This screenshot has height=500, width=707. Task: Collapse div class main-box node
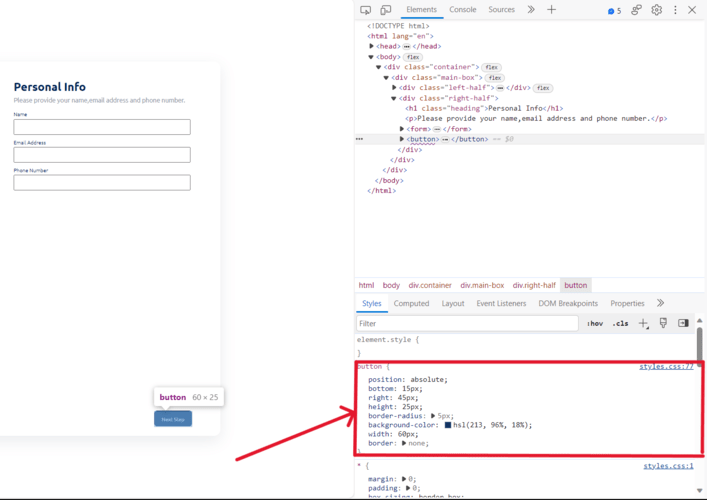pos(386,78)
